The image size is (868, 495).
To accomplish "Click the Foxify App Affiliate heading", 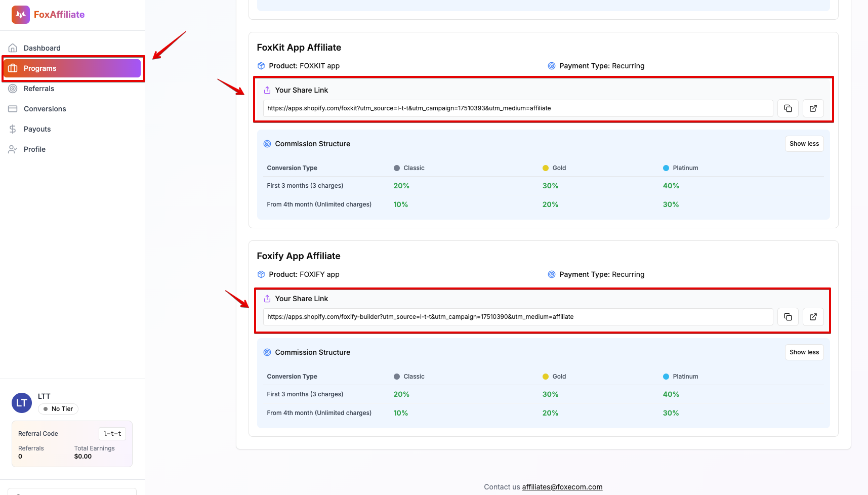I will coord(299,256).
